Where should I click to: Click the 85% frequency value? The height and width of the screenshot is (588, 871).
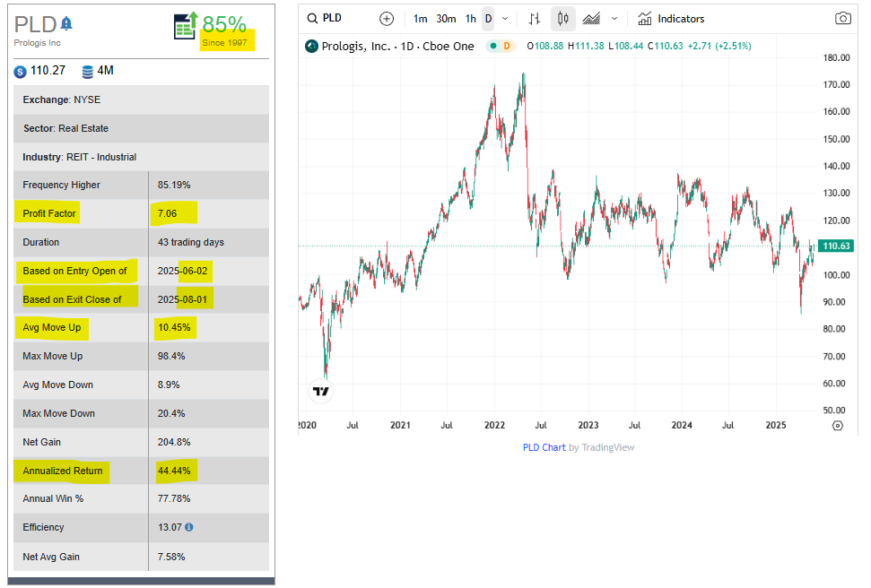coord(224,24)
